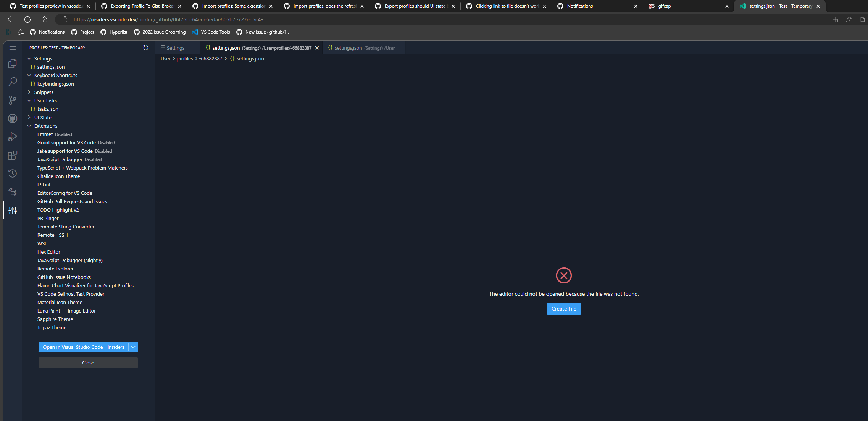This screenshot has width=868, height=421.
Task: Click the Create File button
Action: click(563, 308)
